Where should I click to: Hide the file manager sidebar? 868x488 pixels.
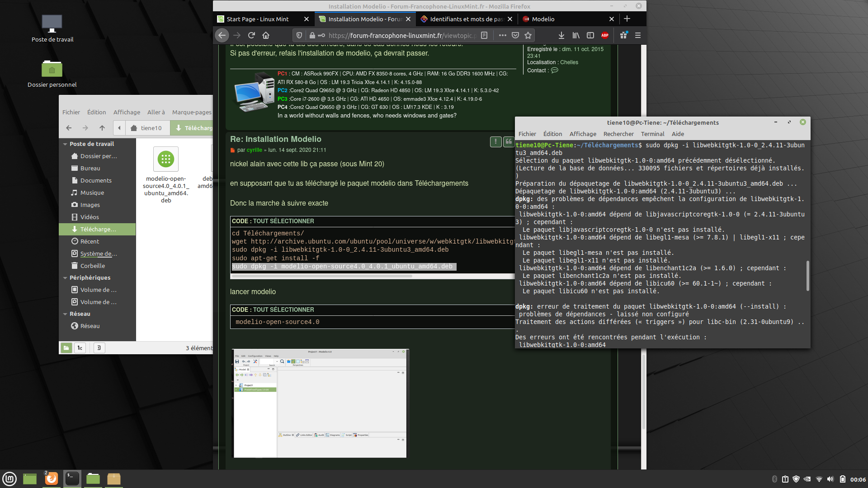[99, 347]
